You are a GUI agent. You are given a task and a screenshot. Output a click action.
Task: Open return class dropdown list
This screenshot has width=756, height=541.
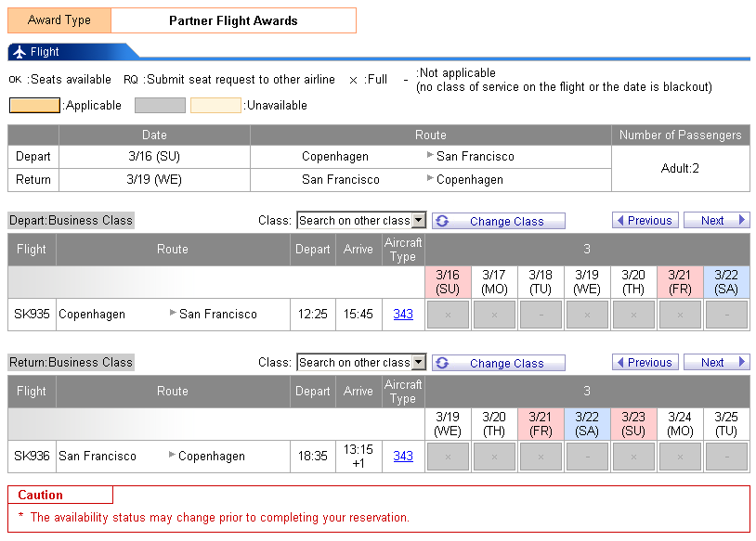click(x=419, y=363)
